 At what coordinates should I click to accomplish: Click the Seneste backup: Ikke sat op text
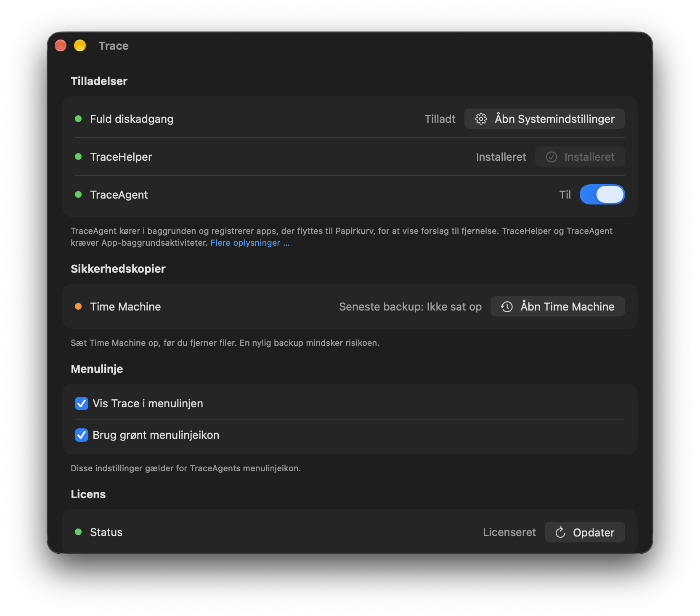pos(410,307)
